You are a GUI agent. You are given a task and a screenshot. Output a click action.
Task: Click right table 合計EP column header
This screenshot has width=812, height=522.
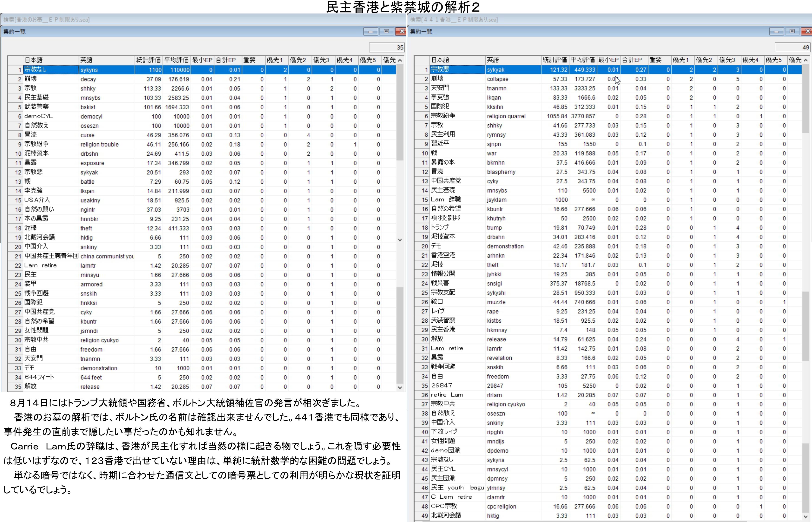click(x=634, y=60)
